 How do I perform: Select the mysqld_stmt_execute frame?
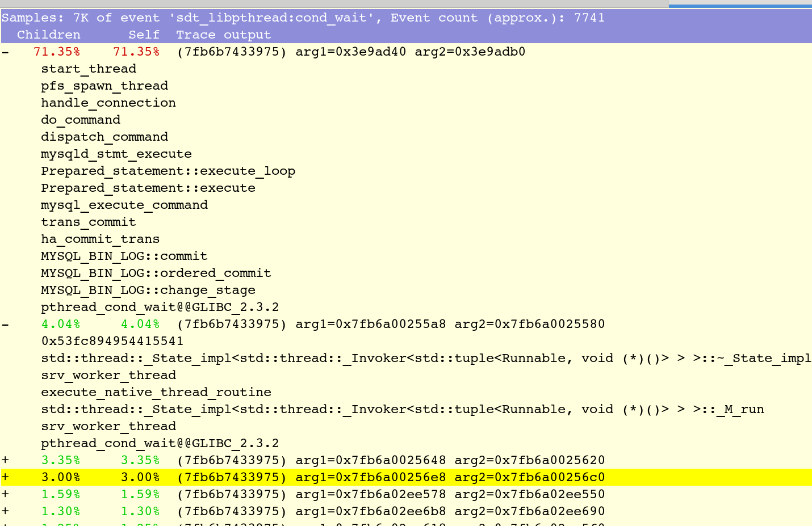[116, 154]
